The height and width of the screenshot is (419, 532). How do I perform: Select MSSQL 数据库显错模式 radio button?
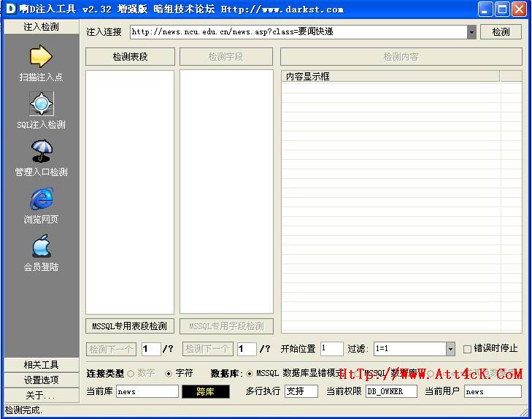250,374
